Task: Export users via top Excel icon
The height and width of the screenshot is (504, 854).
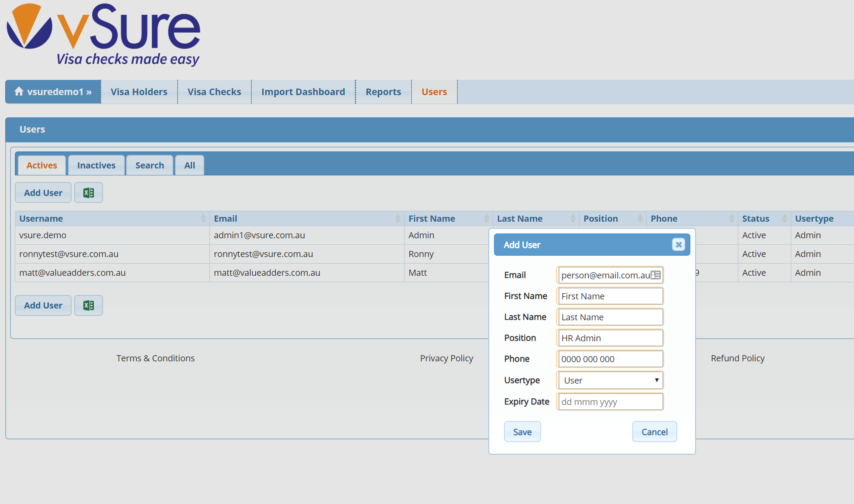Action: click(89, 192)
